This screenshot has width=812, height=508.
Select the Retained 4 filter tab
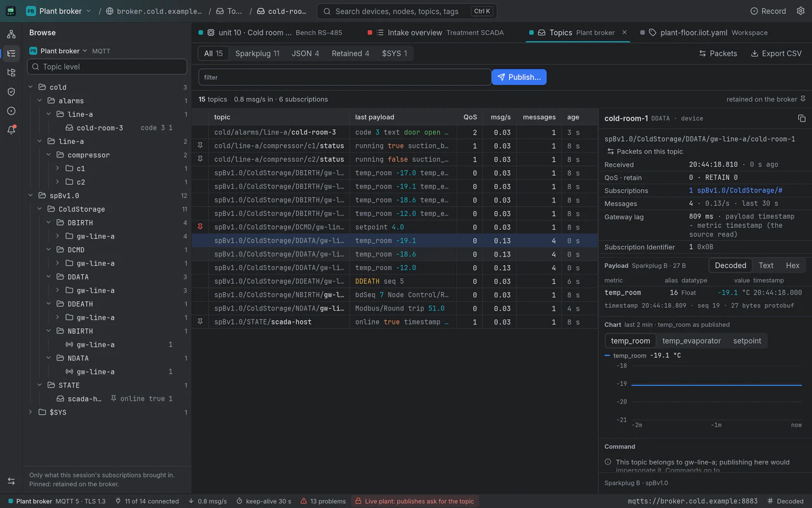350,53
